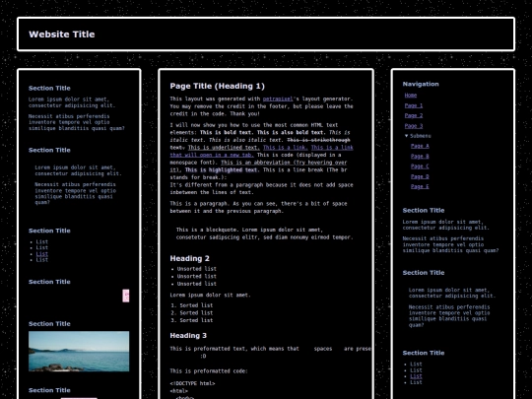
Task: Click the 'Page Title (Heading 1)' heading
Action: click(x=217, y=86)
